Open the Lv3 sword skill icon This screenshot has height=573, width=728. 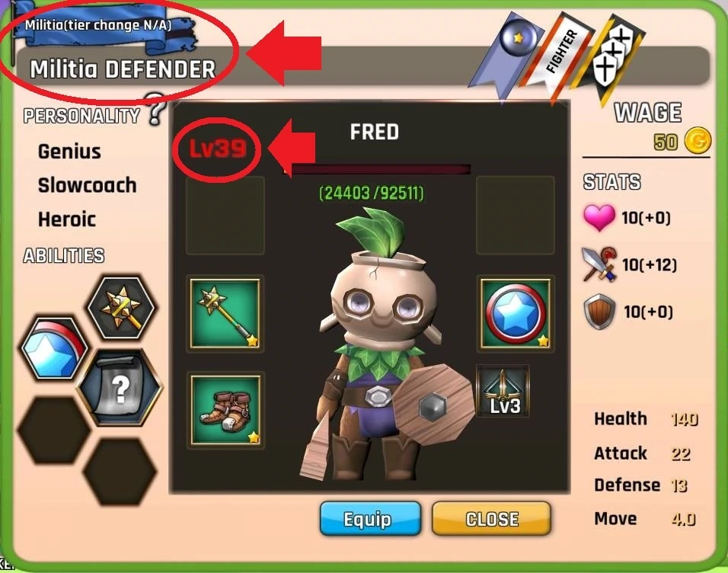(503, 392)
